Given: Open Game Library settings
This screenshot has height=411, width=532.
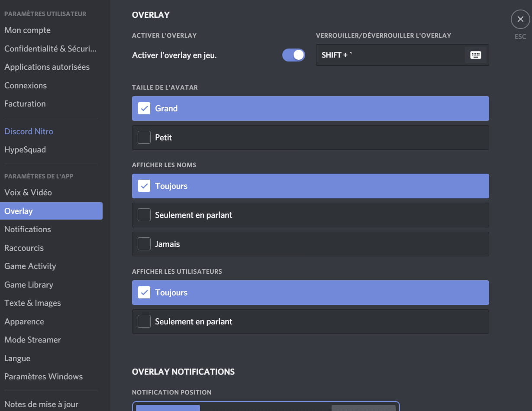Looking at the screenshot, I should click(29, 285).
